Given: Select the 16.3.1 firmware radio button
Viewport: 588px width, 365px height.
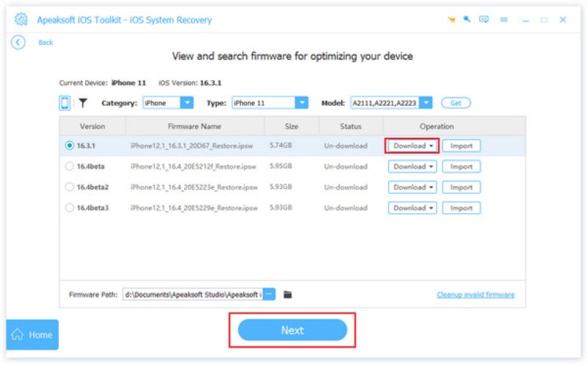Looking at the screenshot, I should click(70, 145).
